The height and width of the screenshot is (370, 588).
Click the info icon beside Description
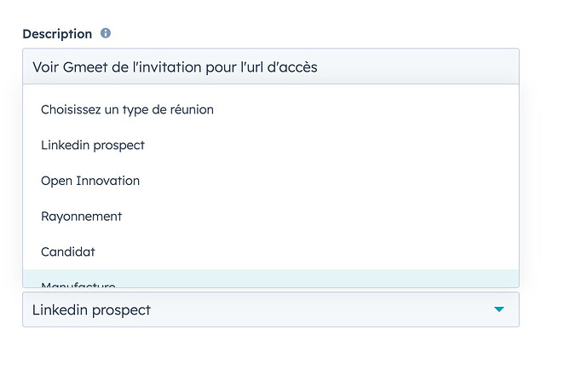pyautogui.click(x=106, y=33)
